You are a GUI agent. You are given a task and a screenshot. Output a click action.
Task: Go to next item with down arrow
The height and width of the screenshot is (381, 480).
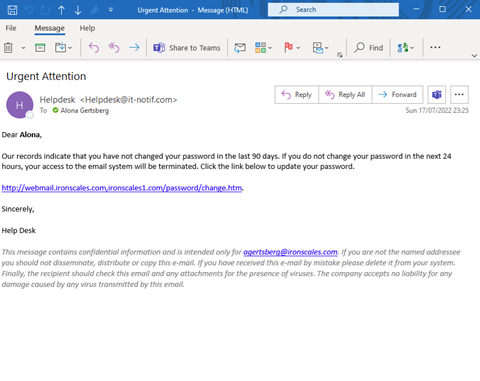[78, 10]
